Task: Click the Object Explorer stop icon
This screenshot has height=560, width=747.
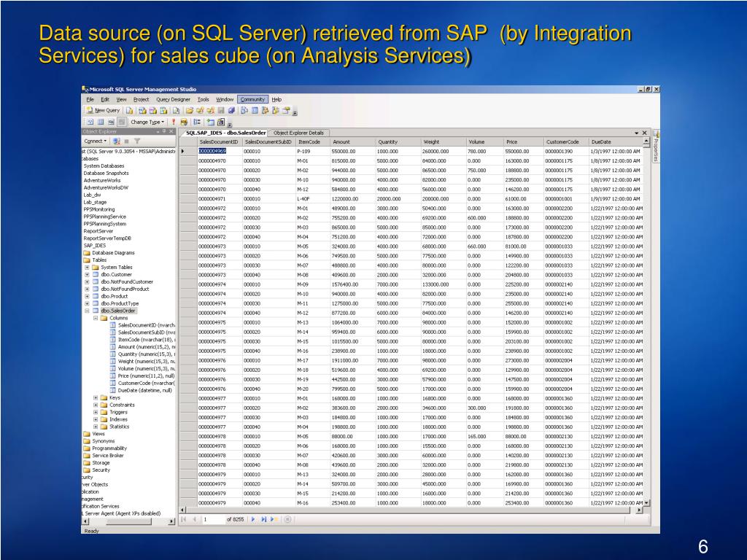Action: pyautogui.click(x=126, y=141)
